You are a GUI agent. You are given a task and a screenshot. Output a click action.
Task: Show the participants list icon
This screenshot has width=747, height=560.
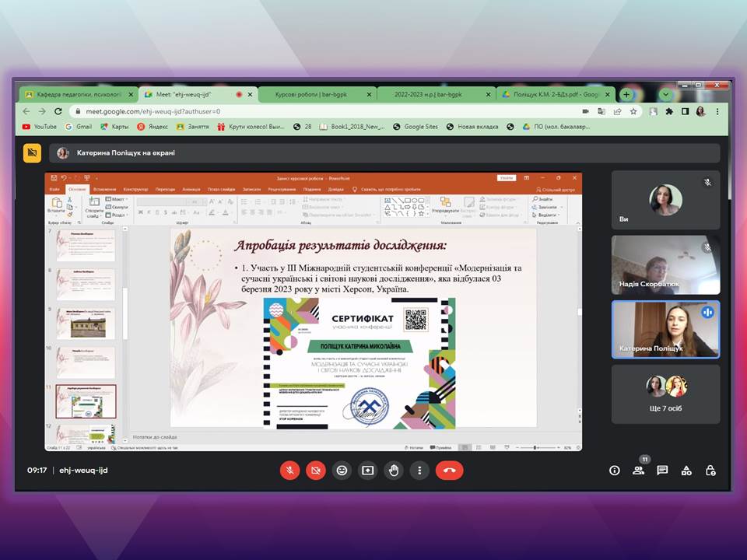click(638, 471)
